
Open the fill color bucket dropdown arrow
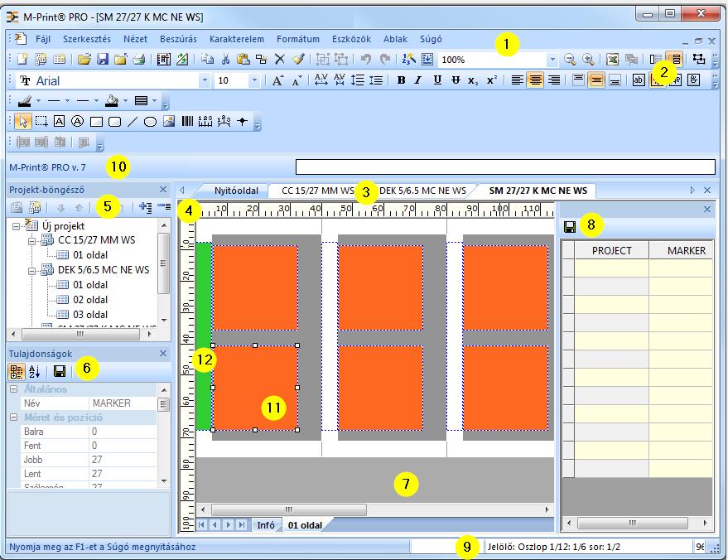pyautogui.click(x=125, y=100)
